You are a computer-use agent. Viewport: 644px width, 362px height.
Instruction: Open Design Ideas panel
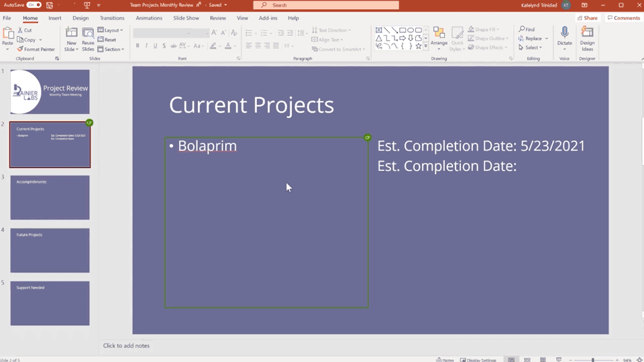(587, 39)
